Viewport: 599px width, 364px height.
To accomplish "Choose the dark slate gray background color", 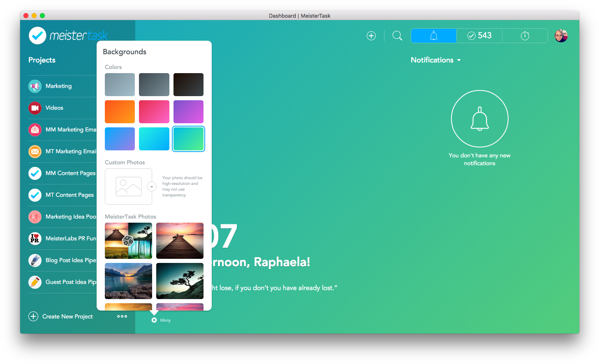I will click(x=154, y=85).
